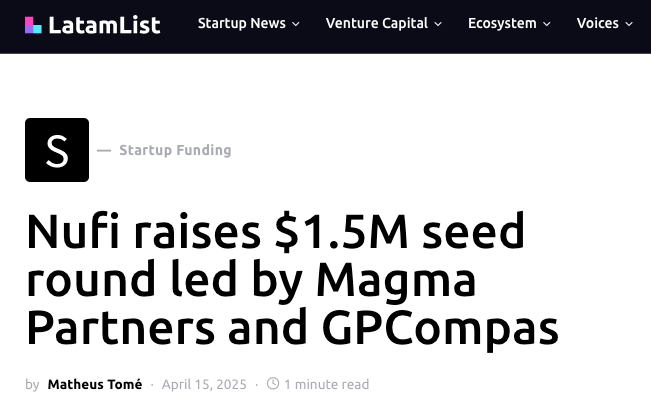Screen dimensions: 651x411
Task: Open the Startup News menu
Action: click(x=241, y=23)
